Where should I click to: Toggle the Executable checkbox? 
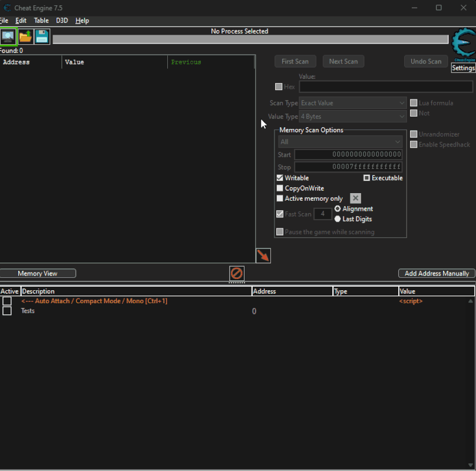click(366, 178)
